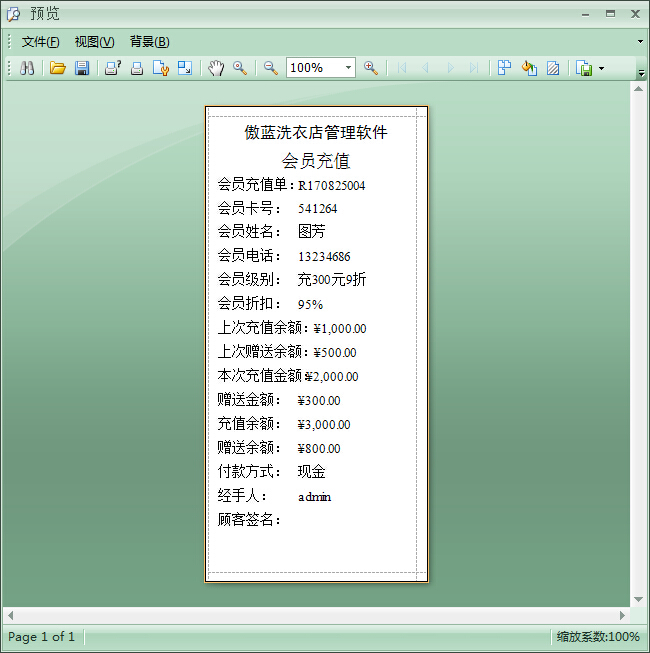
Task: Expand the Export Document dropdown arrow
Action: [601, 69]
